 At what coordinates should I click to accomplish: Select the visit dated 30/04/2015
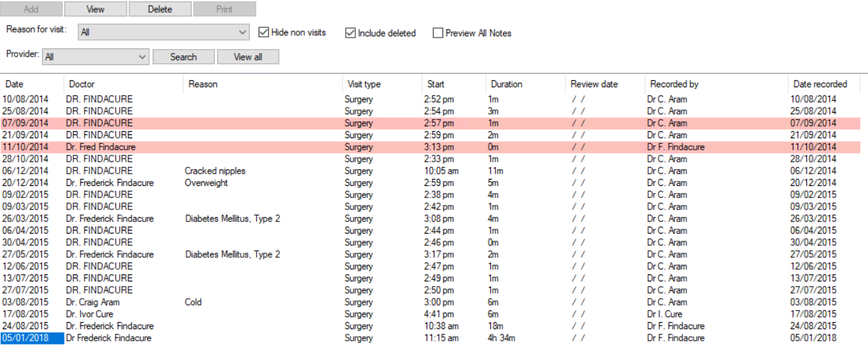click(x=430, y=243)
